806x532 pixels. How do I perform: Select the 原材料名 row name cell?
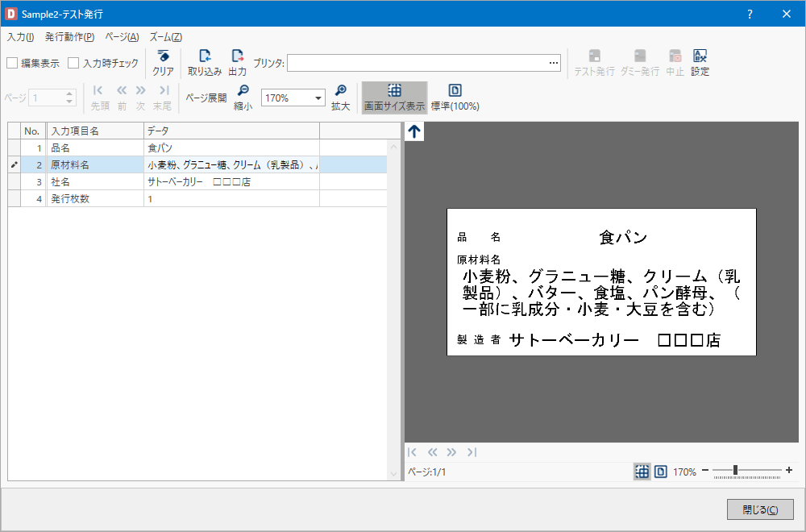coord(95,165)
